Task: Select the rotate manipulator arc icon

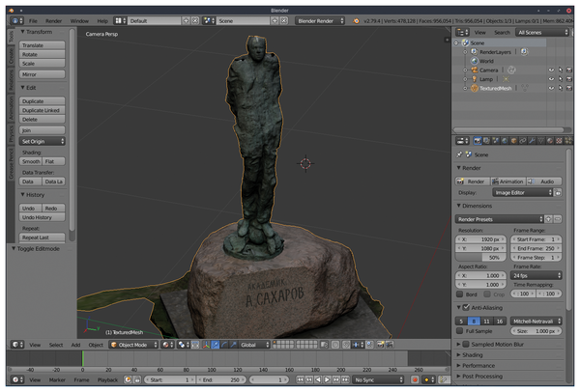Action: (224, 345)
